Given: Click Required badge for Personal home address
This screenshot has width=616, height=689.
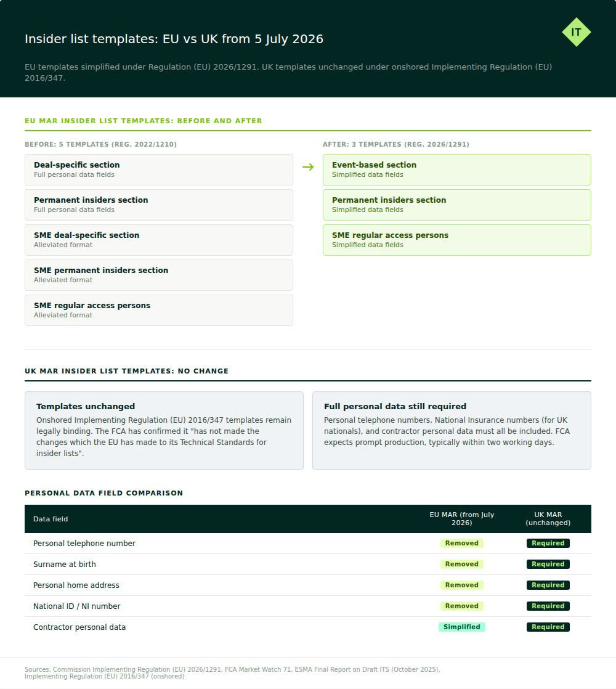Looking at the screenshot, I should coord(548,585).
